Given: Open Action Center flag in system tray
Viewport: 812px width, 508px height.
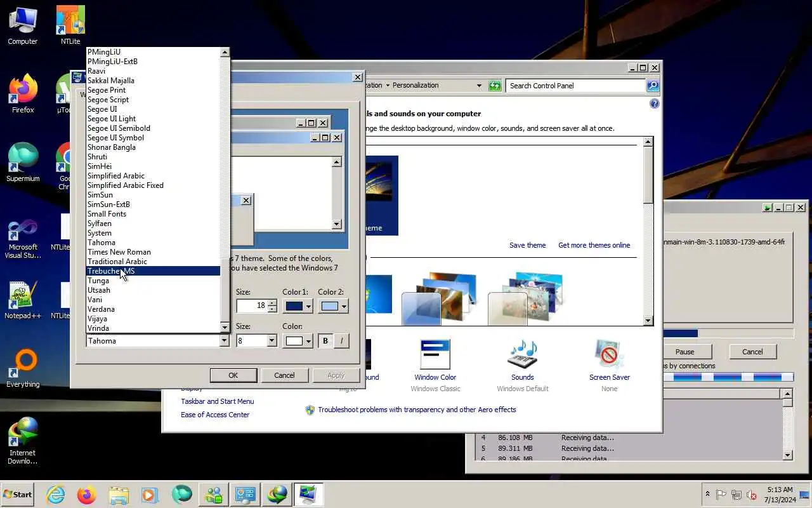Looking at the screenshot, I should coord(721,495).
